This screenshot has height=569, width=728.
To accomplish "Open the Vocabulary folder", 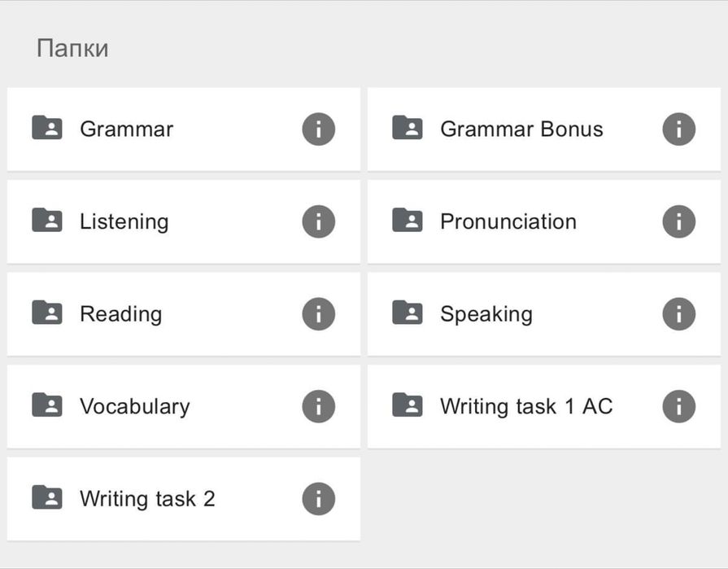I will [x=134, y=407].
